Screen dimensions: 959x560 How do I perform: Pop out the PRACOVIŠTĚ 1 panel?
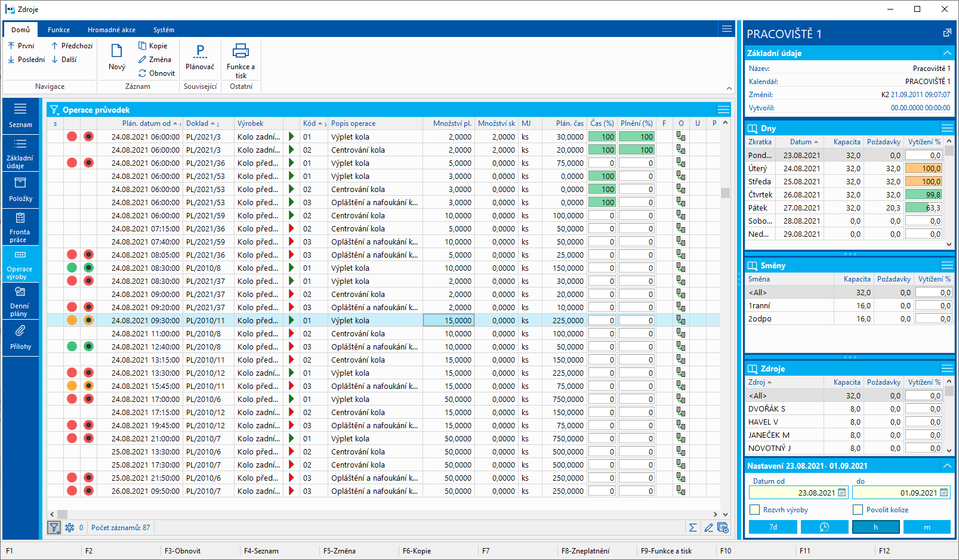coord(946,33)
